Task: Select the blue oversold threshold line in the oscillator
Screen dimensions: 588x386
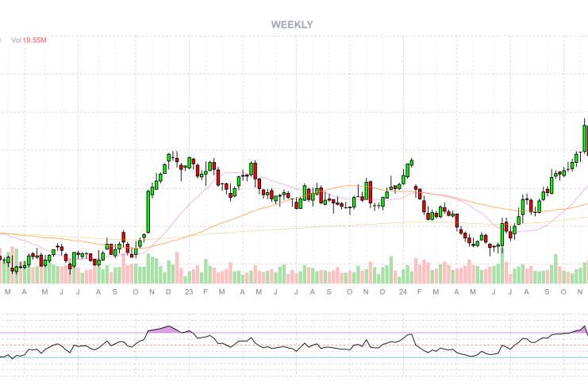Action: (x=317, y=357)
